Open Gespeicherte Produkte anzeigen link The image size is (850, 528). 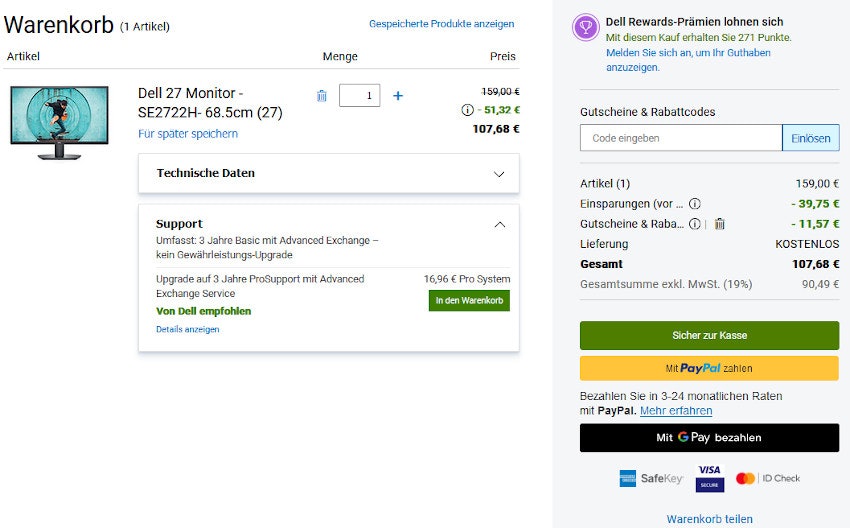[x=441, y=24]
